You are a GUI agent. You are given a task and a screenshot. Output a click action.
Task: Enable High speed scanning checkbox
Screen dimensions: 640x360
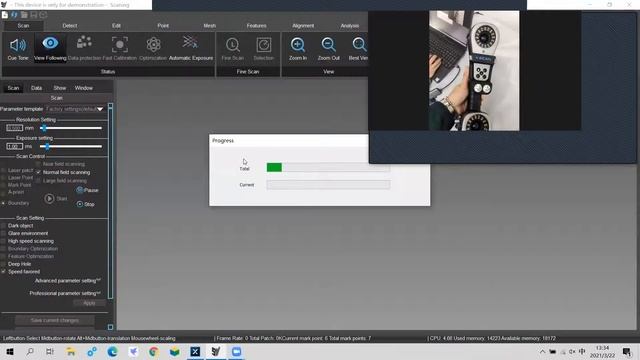(4, 241)
